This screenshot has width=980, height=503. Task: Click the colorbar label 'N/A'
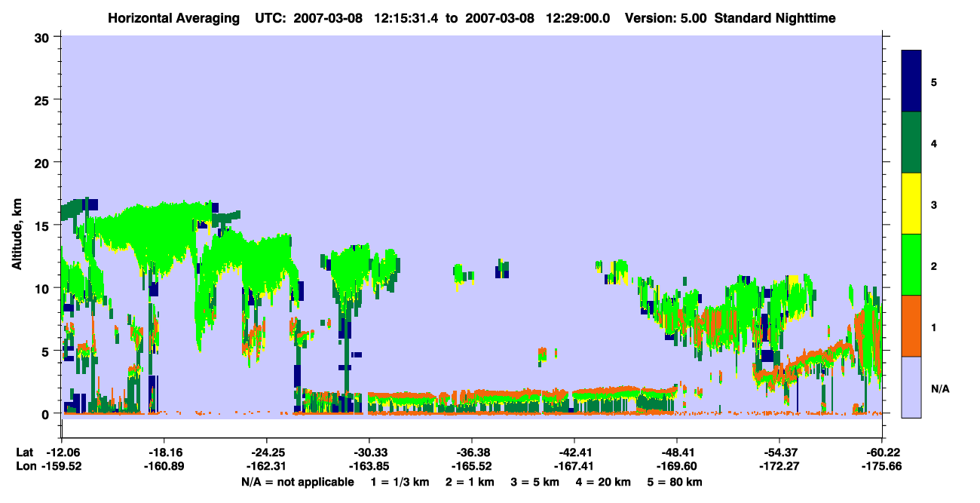939,388
